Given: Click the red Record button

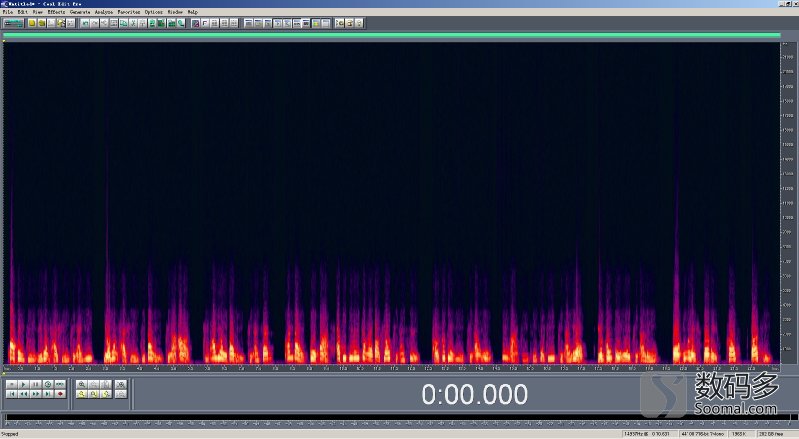Looking at the screenshot, I should (59, 394).
